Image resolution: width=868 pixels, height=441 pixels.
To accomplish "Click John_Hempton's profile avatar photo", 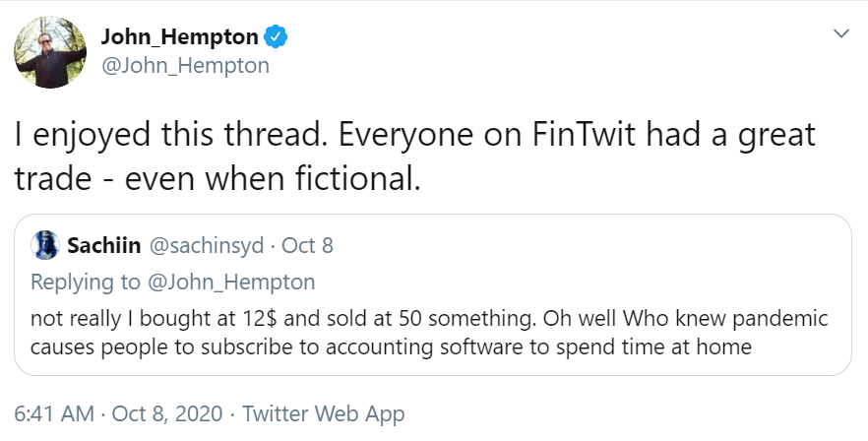I will (x=50, y=52).
